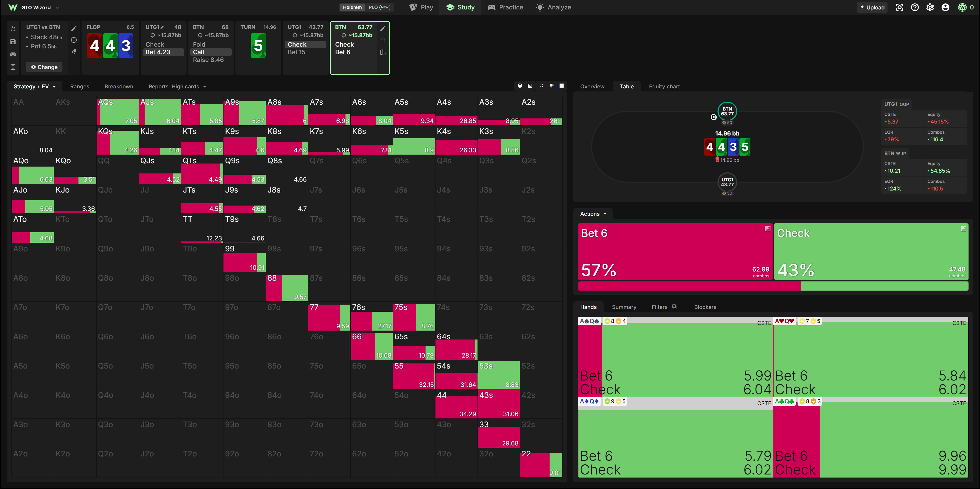This screenshot has width=980, height=489.
Task: Click the Upload button
Action: pyautogui.click(x=872, y=7)
